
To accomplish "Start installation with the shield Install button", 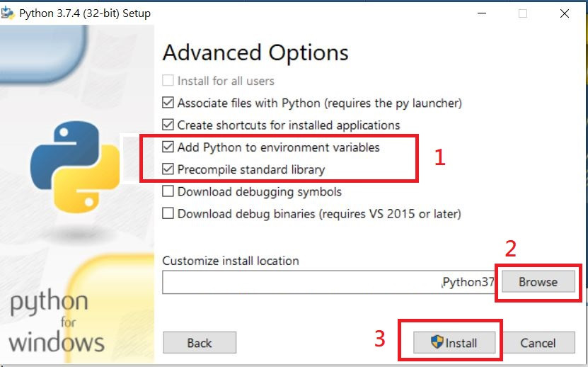I will click(454, 343).
